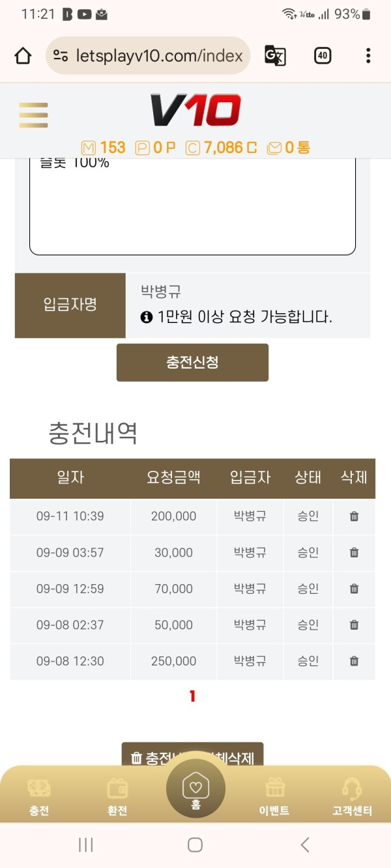Open the 충전 tab in bottom bar
The height and width of the screenshot is (868, 391).
(x=39, y=797)
